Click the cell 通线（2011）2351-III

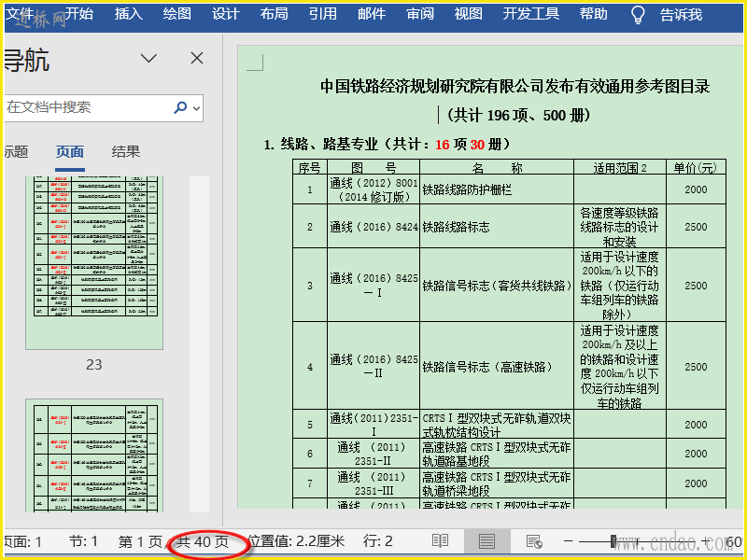(x=373, y=483)
